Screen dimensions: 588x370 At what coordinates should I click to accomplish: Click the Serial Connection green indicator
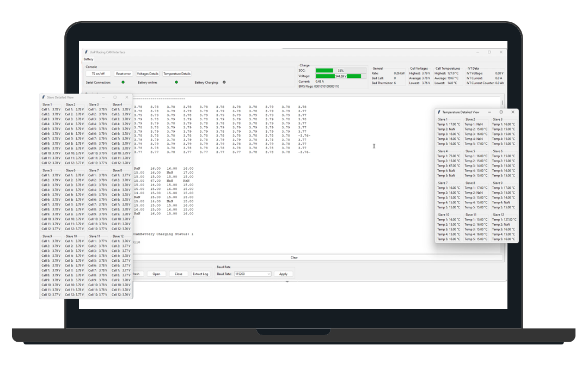pos(123,83)
